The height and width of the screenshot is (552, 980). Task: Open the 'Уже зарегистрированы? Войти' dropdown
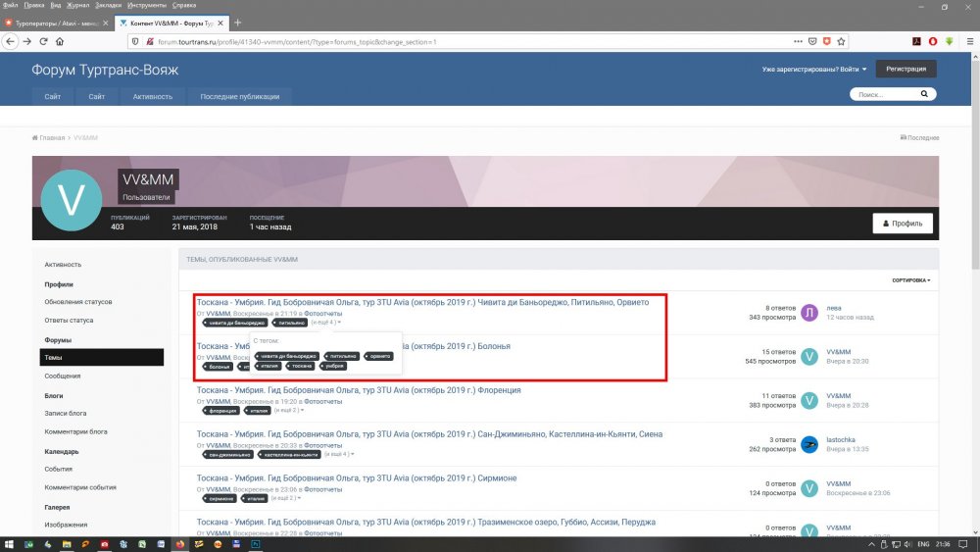(813, 69)
